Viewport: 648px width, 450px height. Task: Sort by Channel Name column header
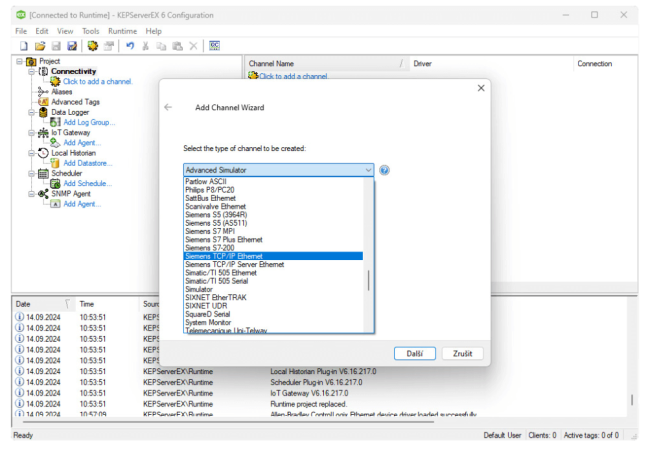(326, 64)
